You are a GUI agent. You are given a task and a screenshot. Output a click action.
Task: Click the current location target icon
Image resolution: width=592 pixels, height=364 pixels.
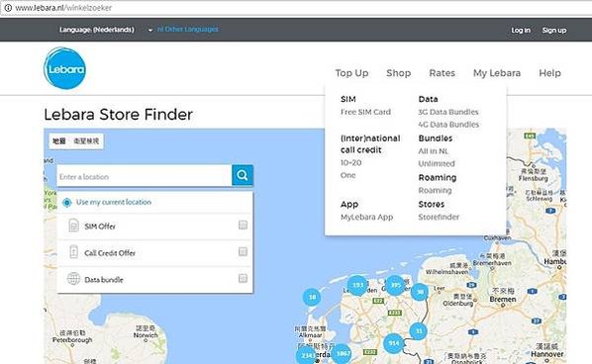(67, 203)
